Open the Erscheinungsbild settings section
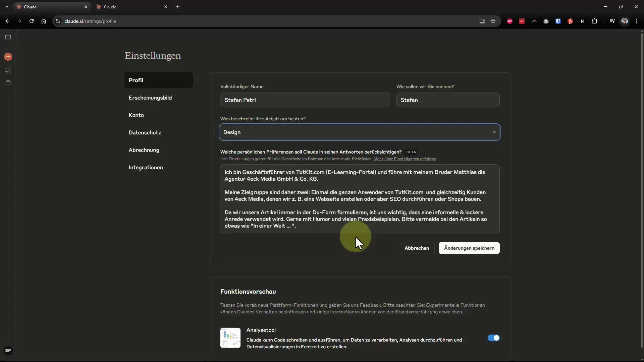Screen dimensions: 644x362 coord(158,98)
